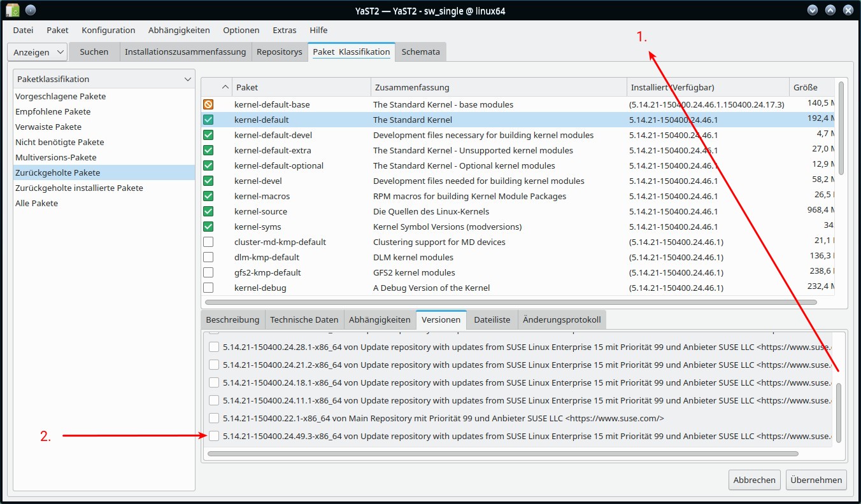
Task: Select Zurückgeholte Pakete entry
Action: click(104, 172)
